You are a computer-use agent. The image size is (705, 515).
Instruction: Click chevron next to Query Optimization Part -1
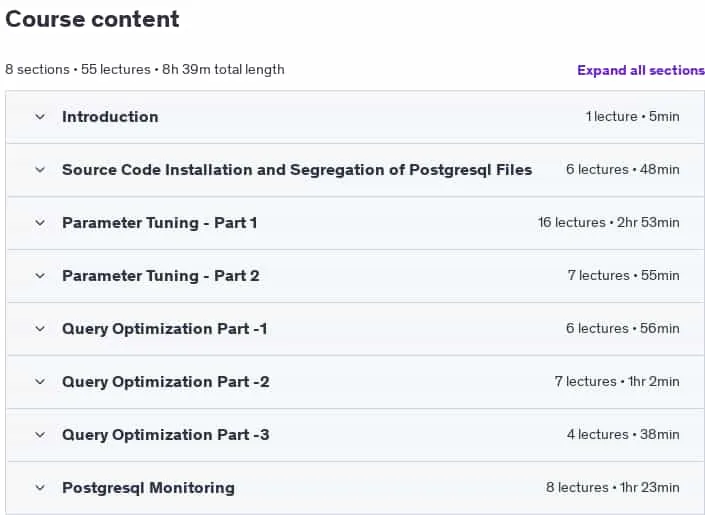coord(40,329)
